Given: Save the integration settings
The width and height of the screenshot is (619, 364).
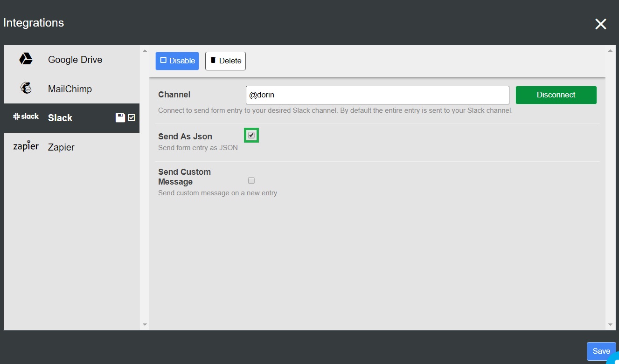Looking at the screenshot, I should click(601, 351).
